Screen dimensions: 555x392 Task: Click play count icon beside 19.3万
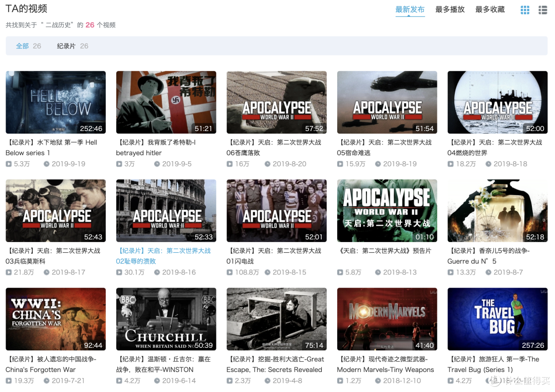tap(9, 381)
